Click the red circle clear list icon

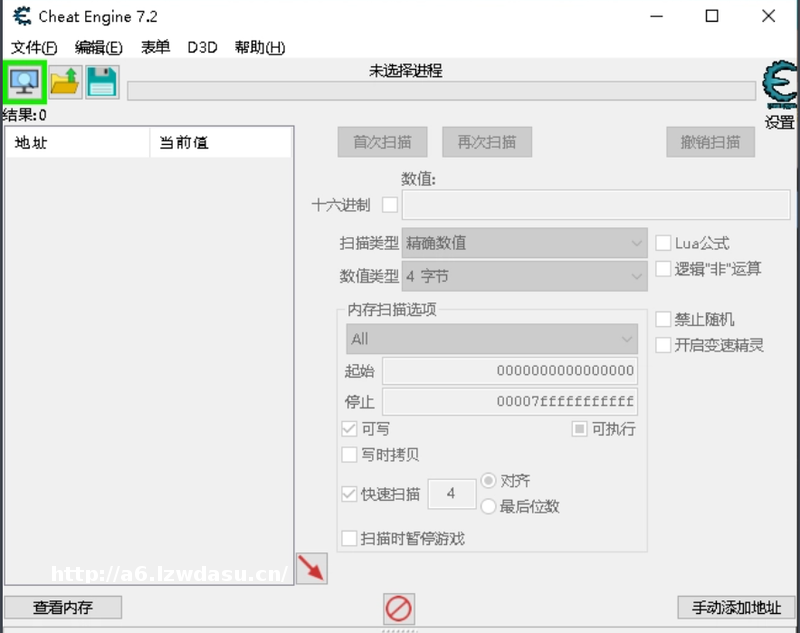399,608
